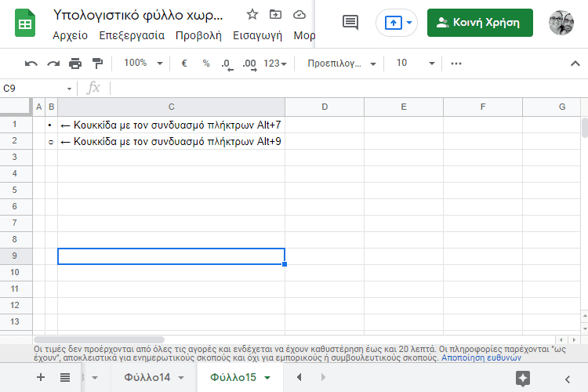Switch to the Φύλλο14 tab
The width and height of the screenshot is (588, 392).
click(x=147, y=377)
